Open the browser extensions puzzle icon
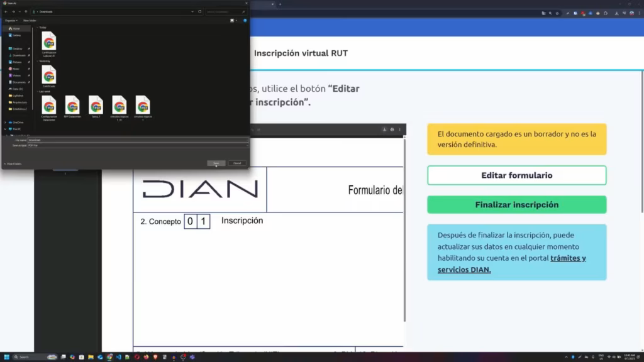This screenshot has width=644, height=362. coord(606,13)
